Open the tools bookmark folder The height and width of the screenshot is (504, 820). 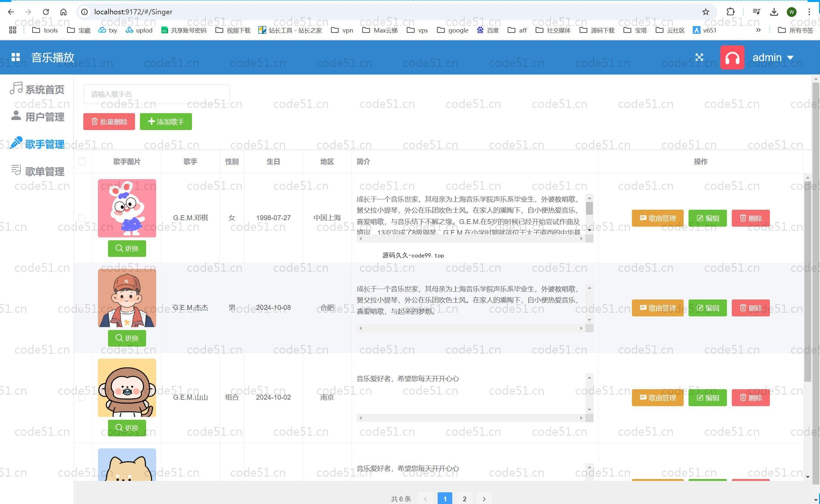coord(45,30)
